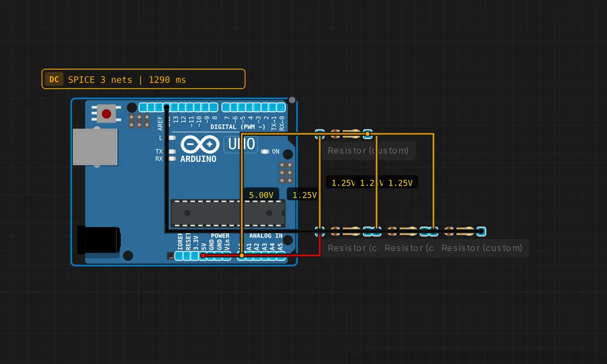
Task: Select the middle resistor body in the bottom row
Action: click(403, 231)
